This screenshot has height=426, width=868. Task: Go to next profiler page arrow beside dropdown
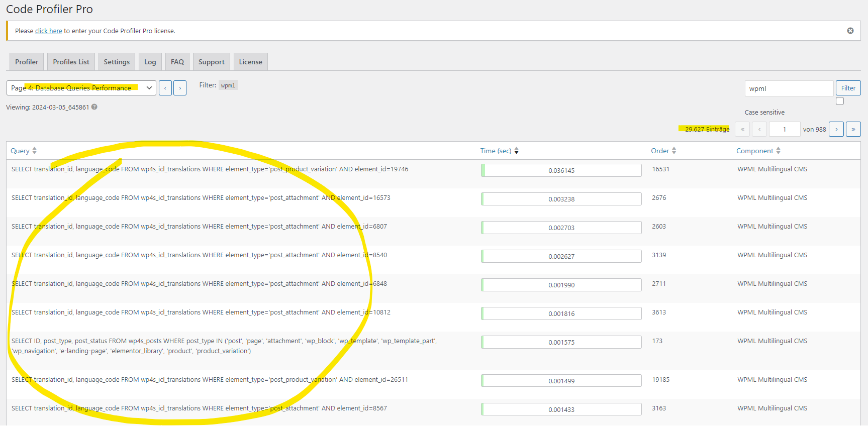[180, 88]
